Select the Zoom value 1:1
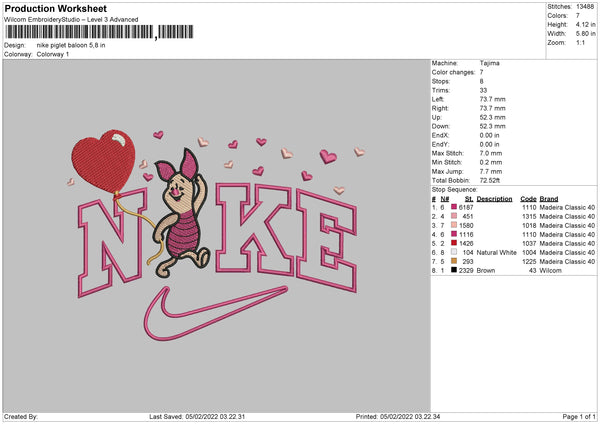The image size is (600, 424). click(x=580, y=42)
